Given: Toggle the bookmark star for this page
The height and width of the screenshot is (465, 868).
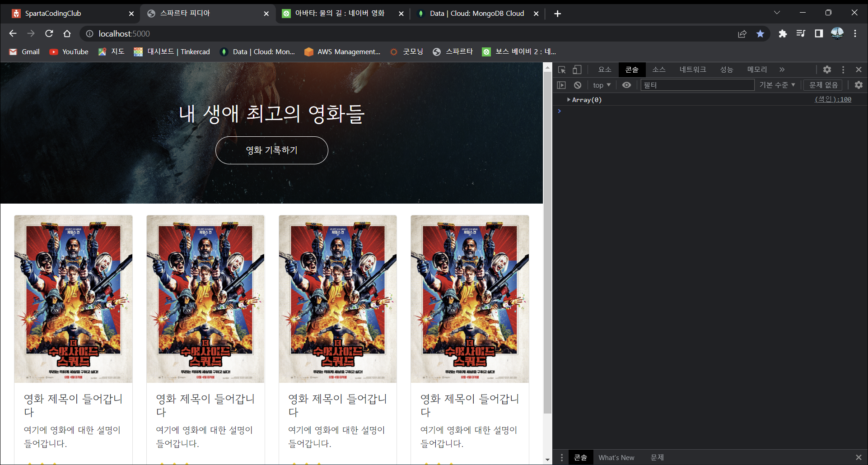Looking at the screenshot, I should point(761,33).
